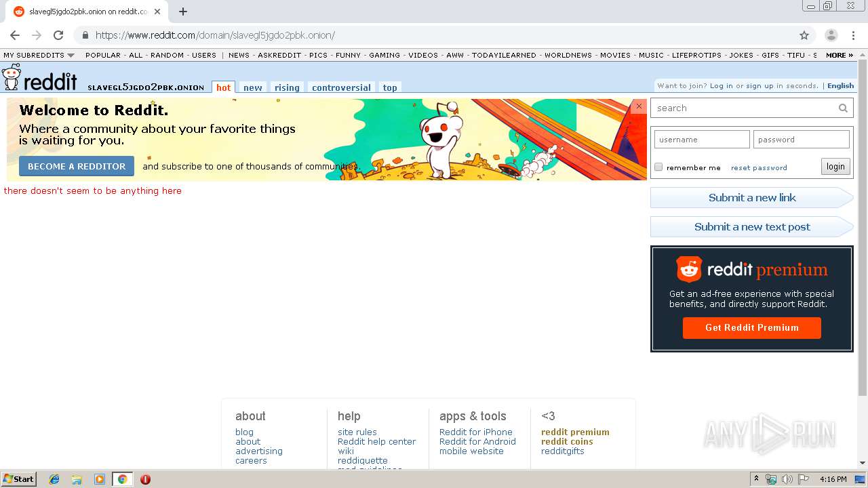Click the taskbar clock showing 4:16 PM

833,479
